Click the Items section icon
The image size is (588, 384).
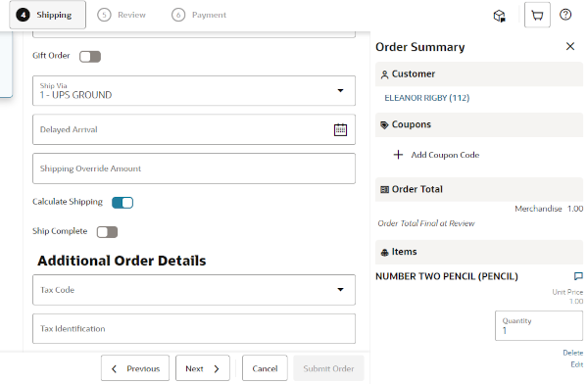point(384,253)
